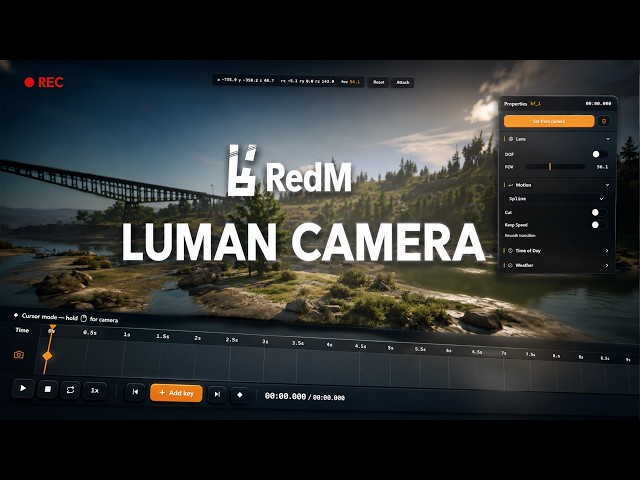Viewport: 640px width, 480px height.
Task: Toggle the DOF switch
Action: [x=600, y=154]
